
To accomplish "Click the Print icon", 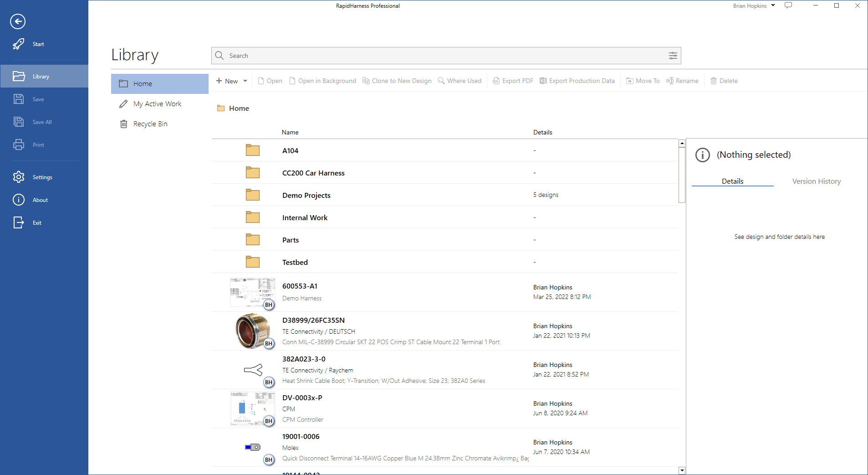I will tap(19, 145).
